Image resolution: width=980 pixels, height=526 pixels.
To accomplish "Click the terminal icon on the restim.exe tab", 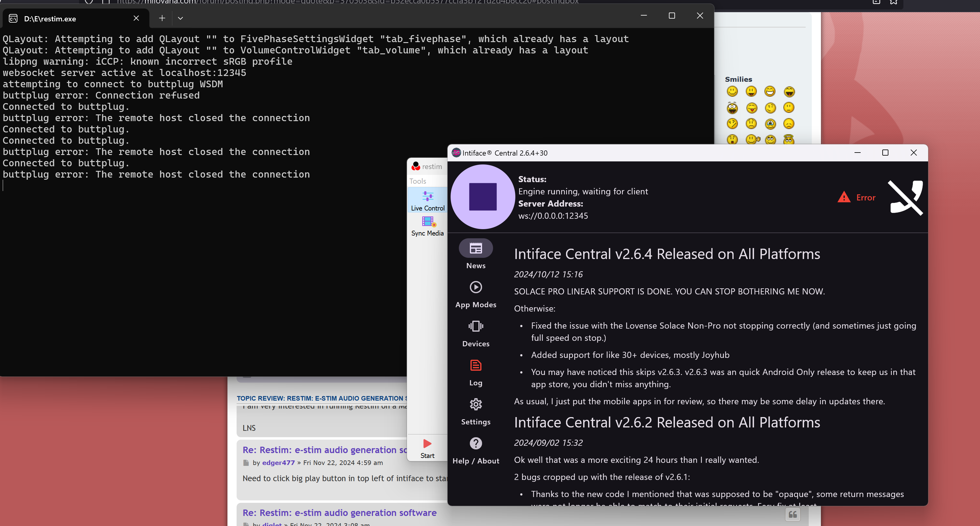I will coord(13,19).
